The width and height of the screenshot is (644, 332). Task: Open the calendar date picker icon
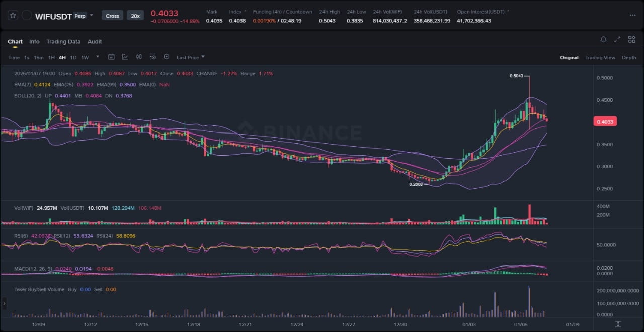[x=111, y=57]
